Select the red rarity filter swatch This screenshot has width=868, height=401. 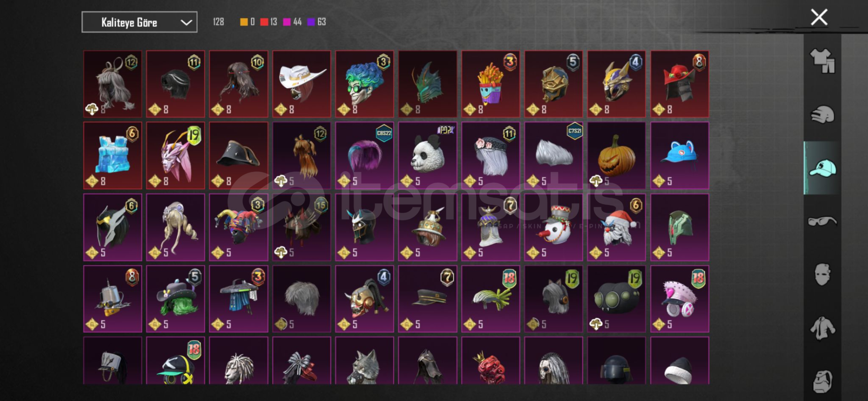264,22
